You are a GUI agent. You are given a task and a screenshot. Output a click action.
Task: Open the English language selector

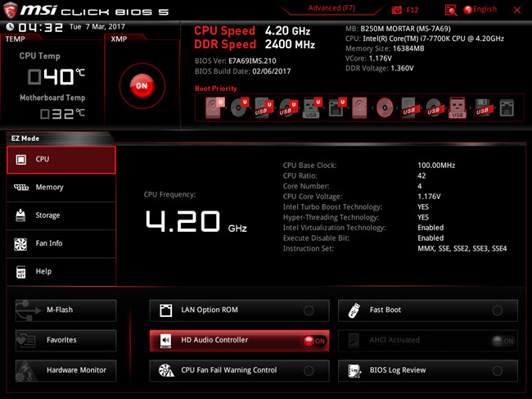click(485, 10)
